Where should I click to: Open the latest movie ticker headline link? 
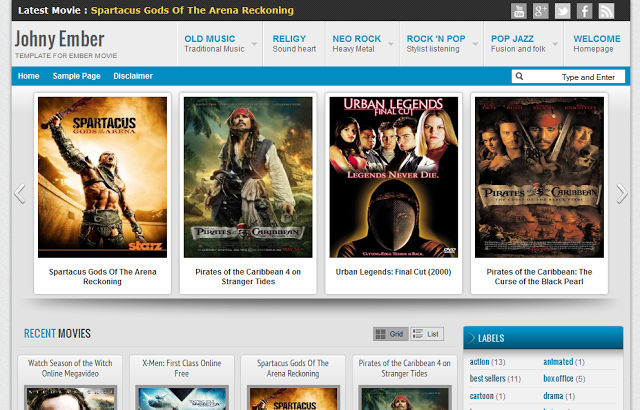coord(192,10)
